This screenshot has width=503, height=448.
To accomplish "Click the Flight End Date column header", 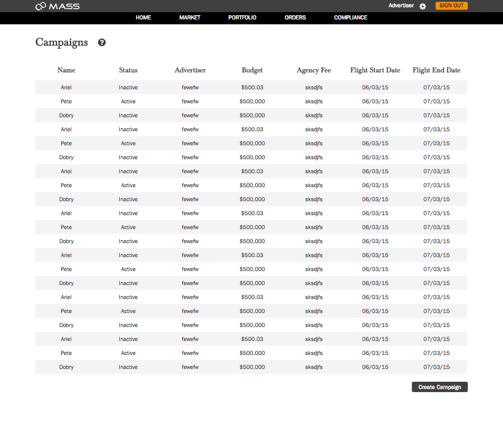I will tap(436, 71).
